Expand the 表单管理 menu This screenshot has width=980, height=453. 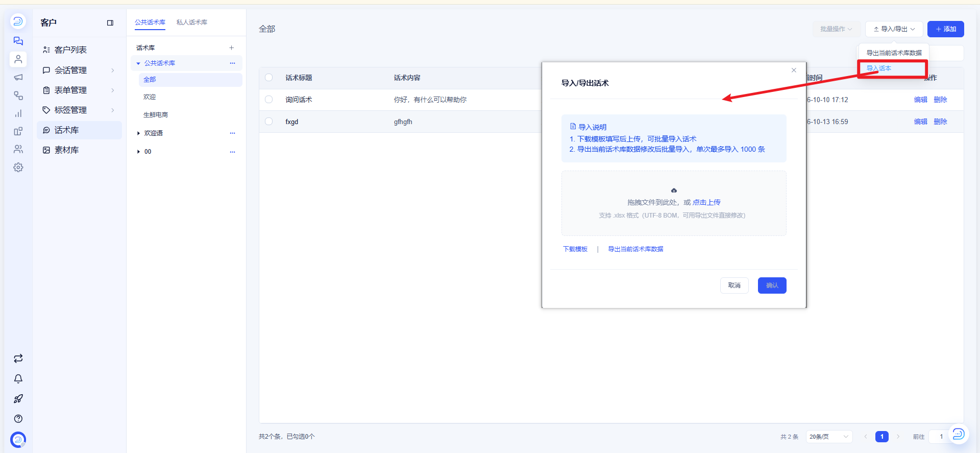[79, 90]
